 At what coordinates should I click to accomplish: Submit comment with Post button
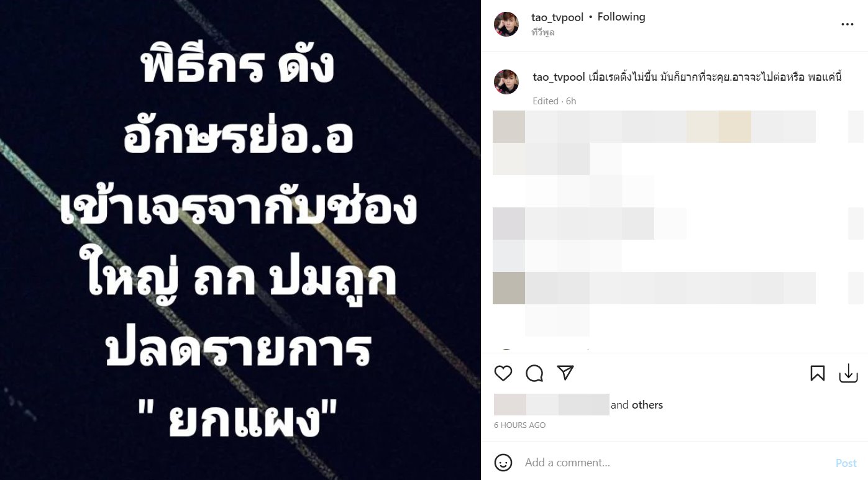[846, 463]
